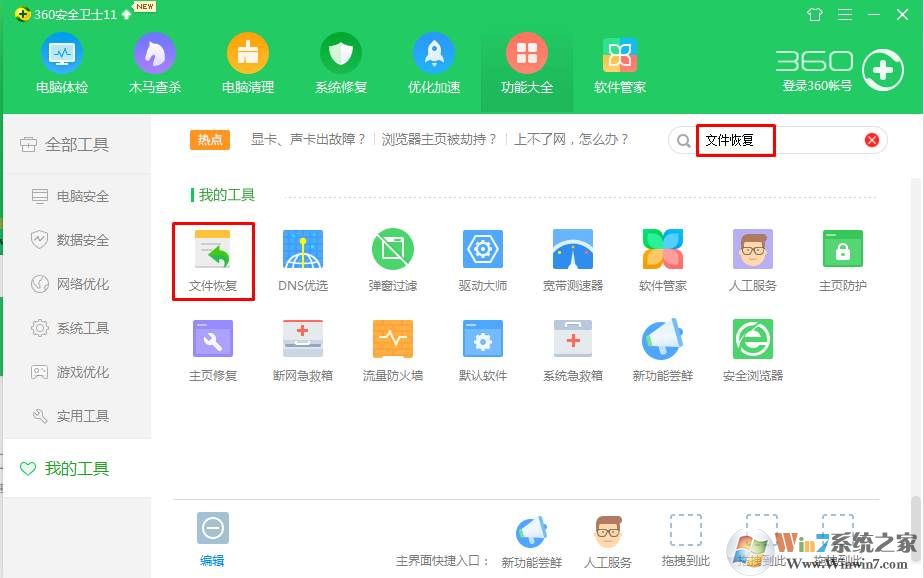924x578 pixels.
Task: Open 流量防火墙 traffic firewall
Action: [x=393, y=351]
